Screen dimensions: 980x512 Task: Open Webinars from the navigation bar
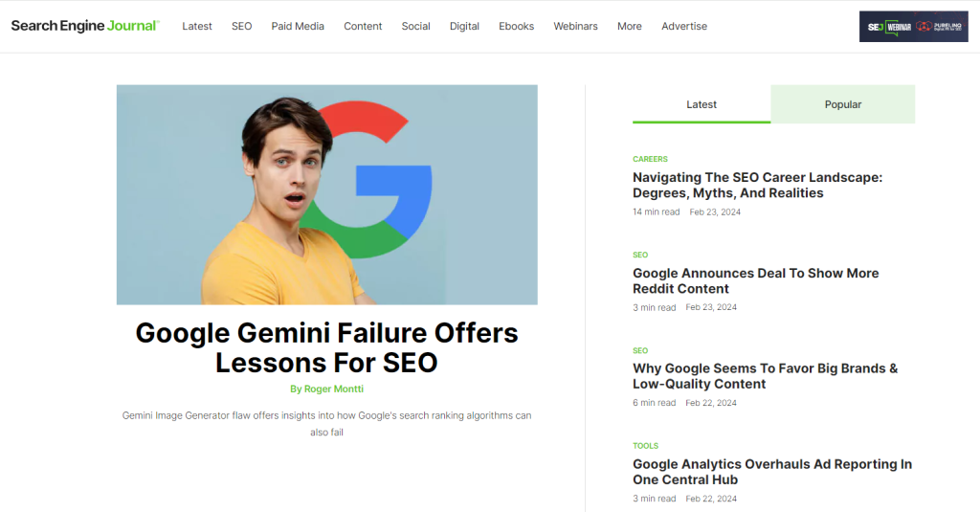tap(575, 26)
